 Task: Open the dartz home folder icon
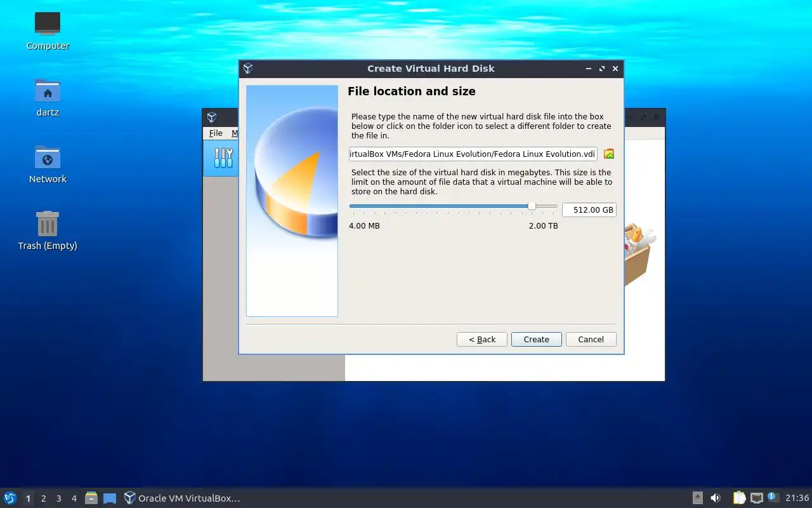coord(48,97)
